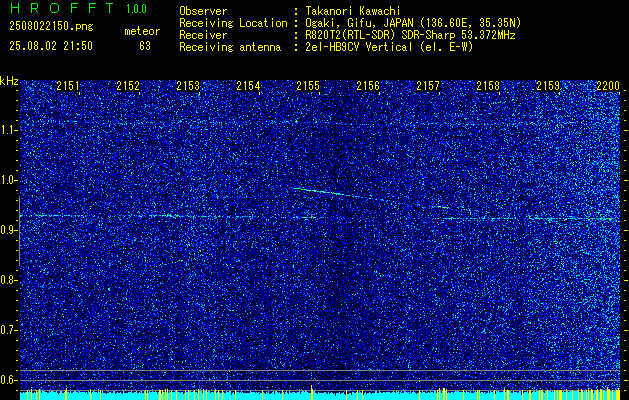Click the timestamp 25.08.02 21:50
Screen dimensions: 629x400
51,46
